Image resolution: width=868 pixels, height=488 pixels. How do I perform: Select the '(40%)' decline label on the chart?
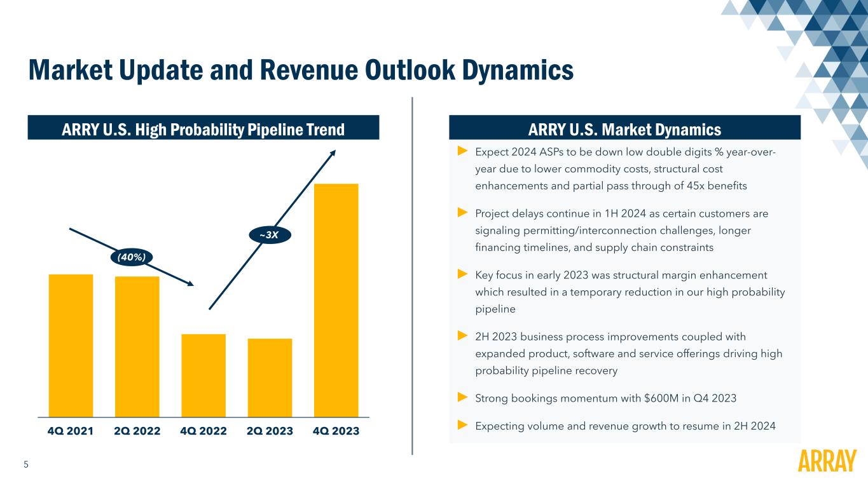point(131,257)
